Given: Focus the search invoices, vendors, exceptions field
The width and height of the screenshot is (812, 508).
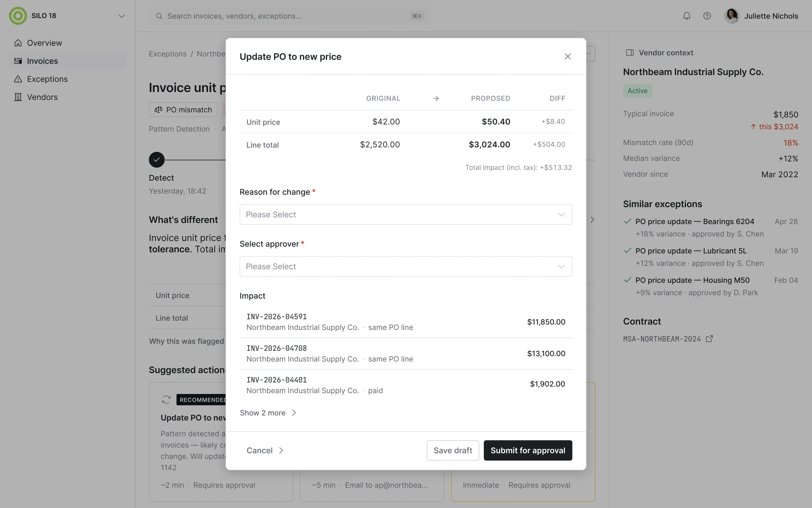Looking at the screenshot, I should point(290,16).
